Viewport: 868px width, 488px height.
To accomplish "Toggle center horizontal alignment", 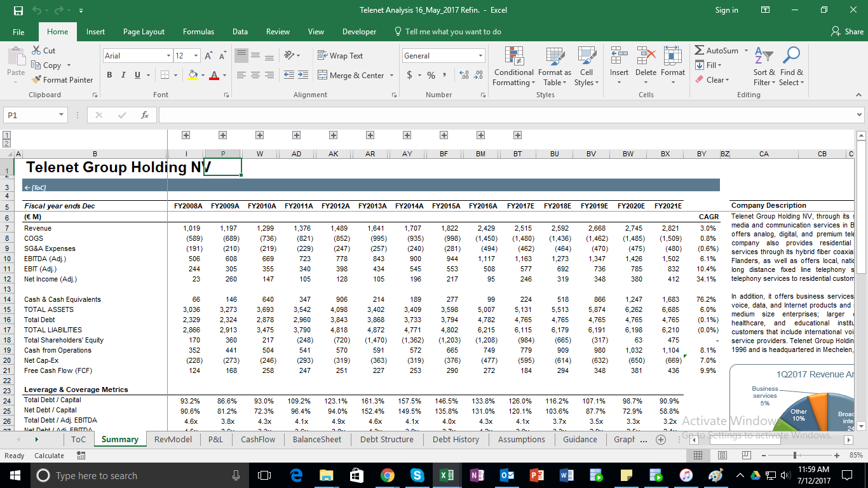I will [255, 75].
